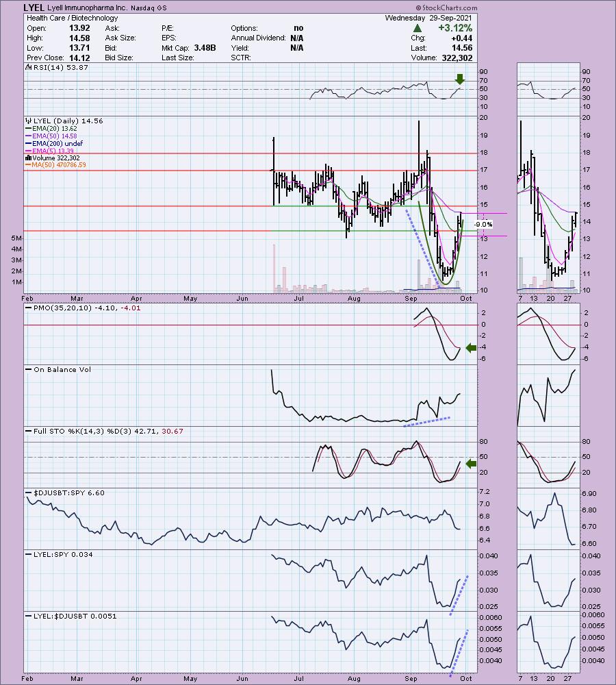
Task: Select the High price 14.58
Action: pyautogui.click(x=79, y=38)
